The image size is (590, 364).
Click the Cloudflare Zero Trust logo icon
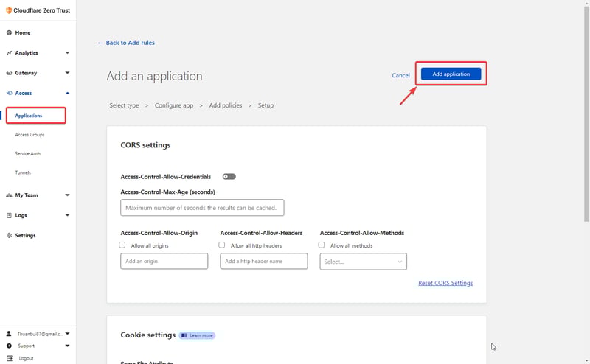[x=8, y=10]
